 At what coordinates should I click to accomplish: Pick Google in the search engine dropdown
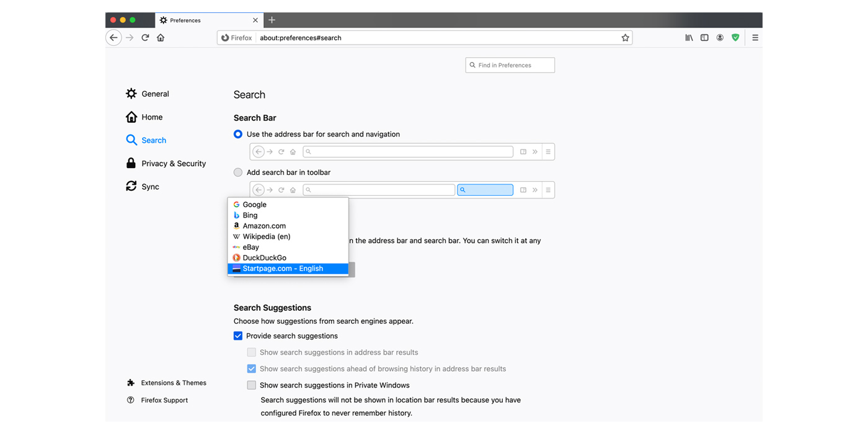[x=254, y=205]
